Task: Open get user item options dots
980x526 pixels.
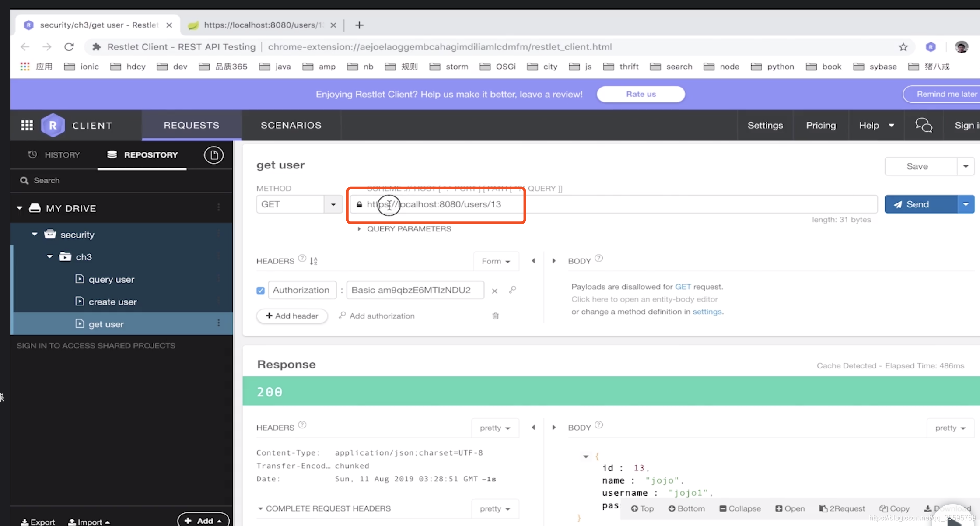Action: coord(219,323)
